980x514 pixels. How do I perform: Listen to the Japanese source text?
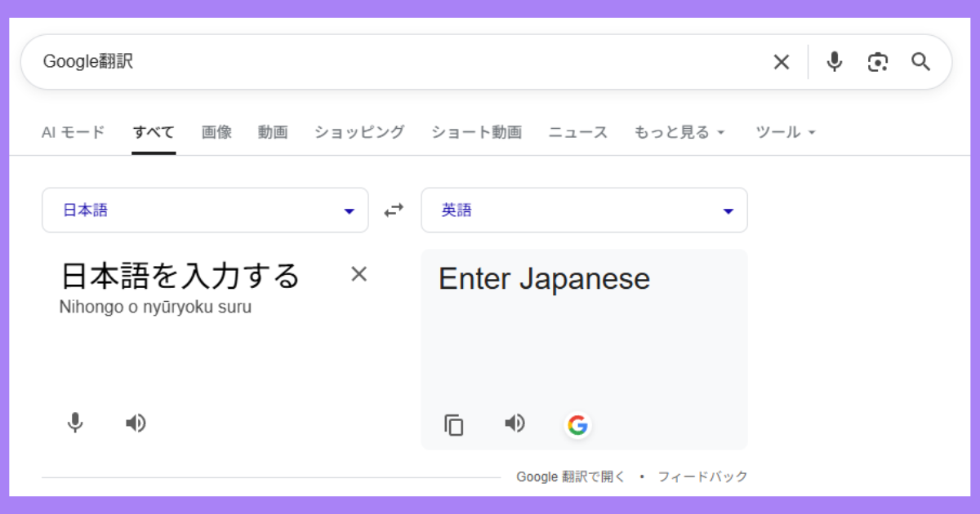(136, 422)
